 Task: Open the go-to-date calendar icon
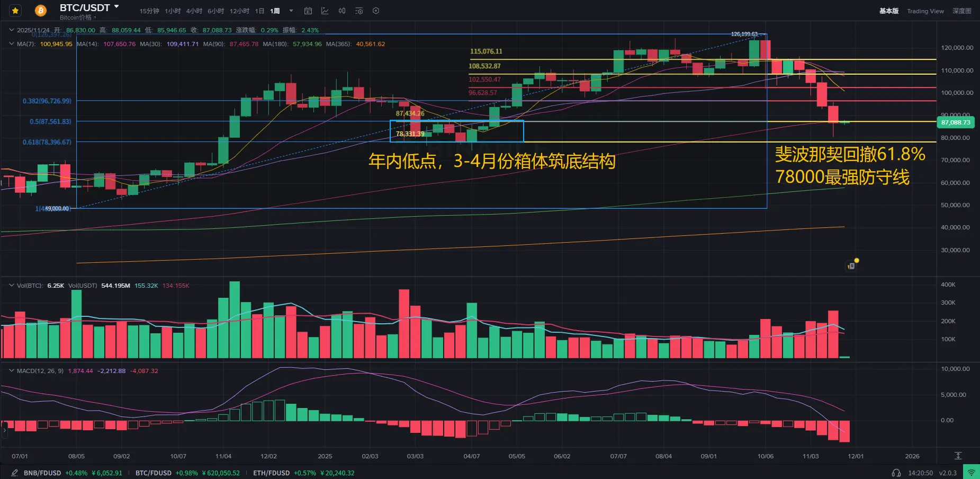(x=308, y=11)
